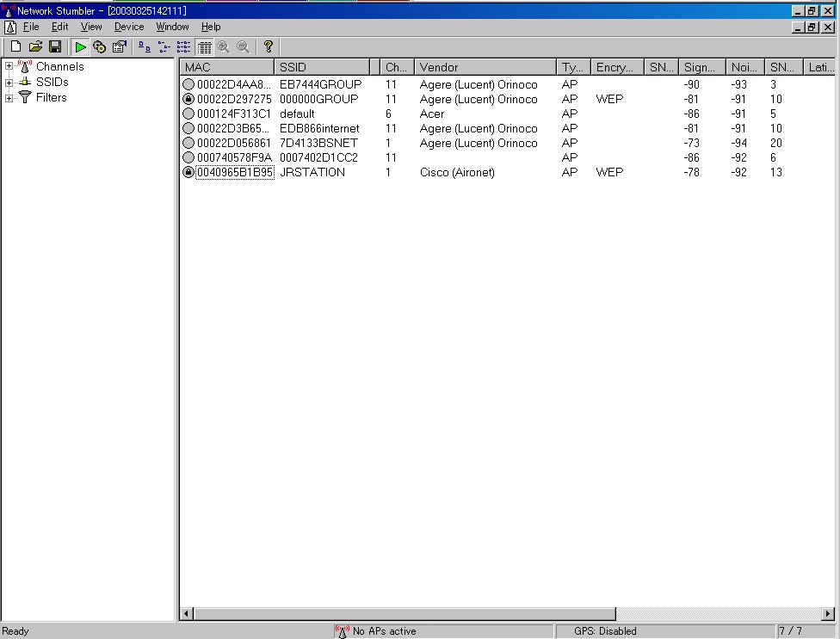
Task: Click the lock icon beside MAC 0040965B1B95
Action: click(188, 172)
